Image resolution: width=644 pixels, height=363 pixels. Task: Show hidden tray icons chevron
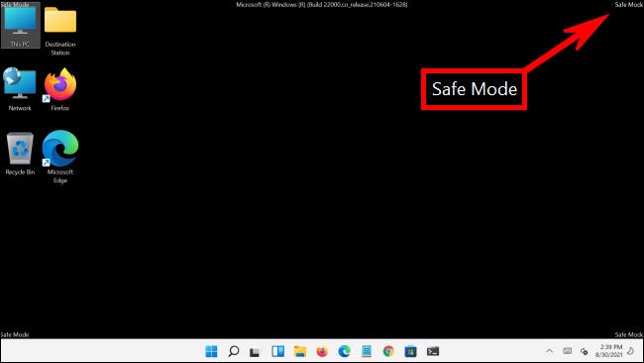(x=550, y=351)
